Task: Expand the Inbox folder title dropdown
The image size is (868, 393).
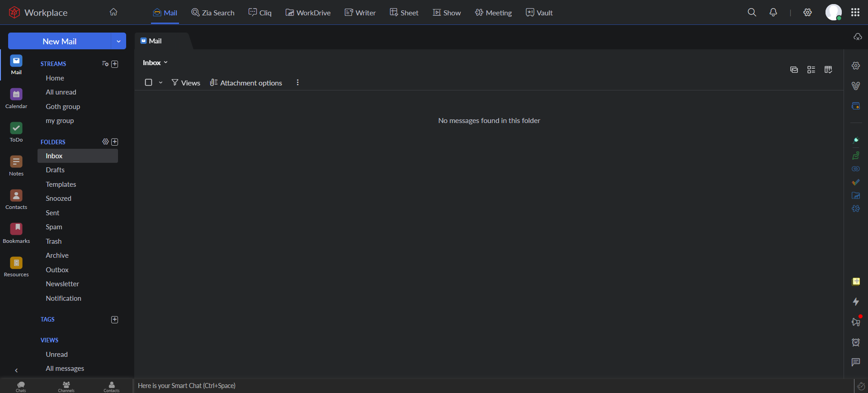Action: [155, 63]
